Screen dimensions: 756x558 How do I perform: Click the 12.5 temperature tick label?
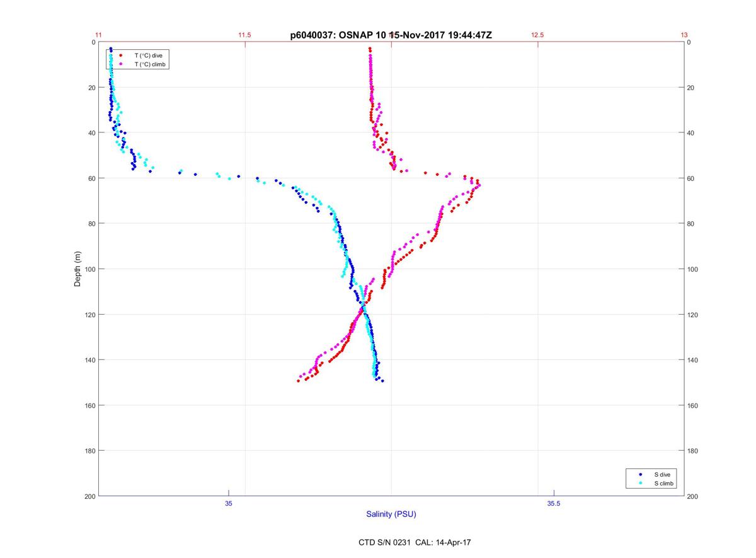pyautogui.click(x=537, y=35)
